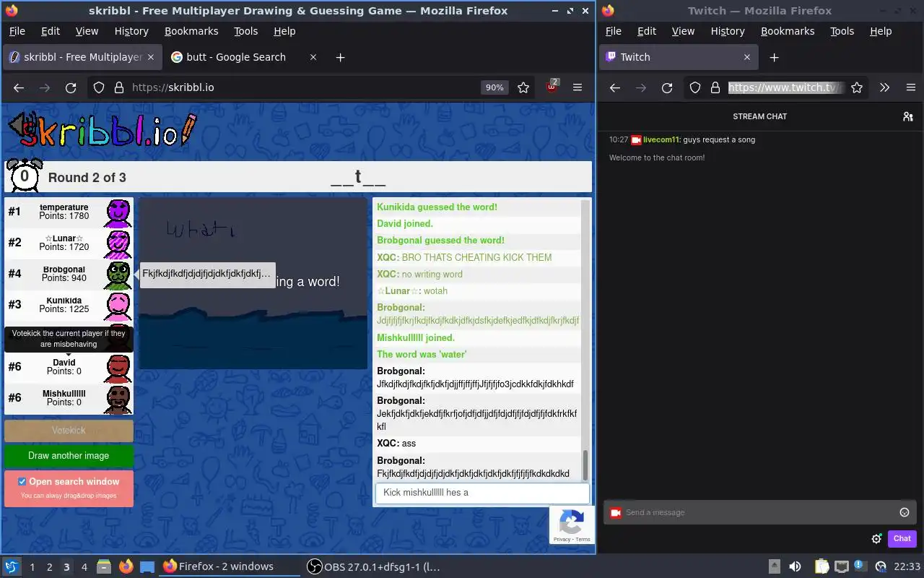Click the site lock icon in Twitch window
Viewport: 924px width, 578px height.
tap(715, 87)
